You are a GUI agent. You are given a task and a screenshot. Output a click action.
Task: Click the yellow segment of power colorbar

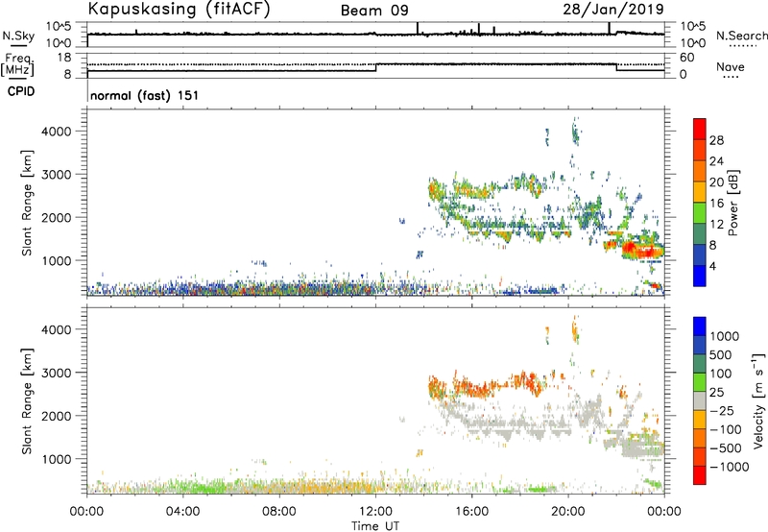(700, 192)
